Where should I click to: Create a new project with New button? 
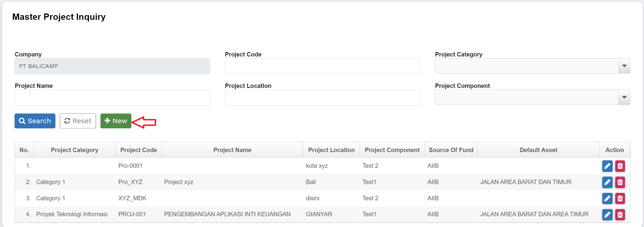click(116, 121)
